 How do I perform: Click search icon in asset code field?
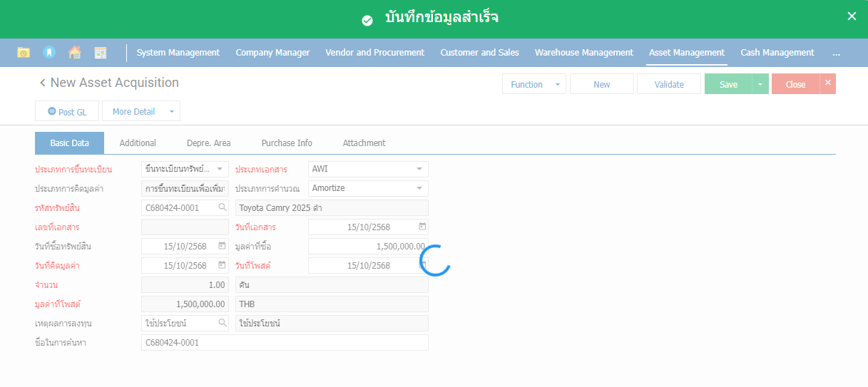tap(222, 207)
